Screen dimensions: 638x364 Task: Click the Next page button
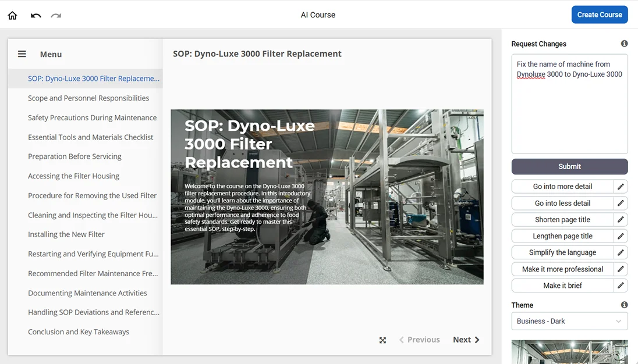point(466,340)
